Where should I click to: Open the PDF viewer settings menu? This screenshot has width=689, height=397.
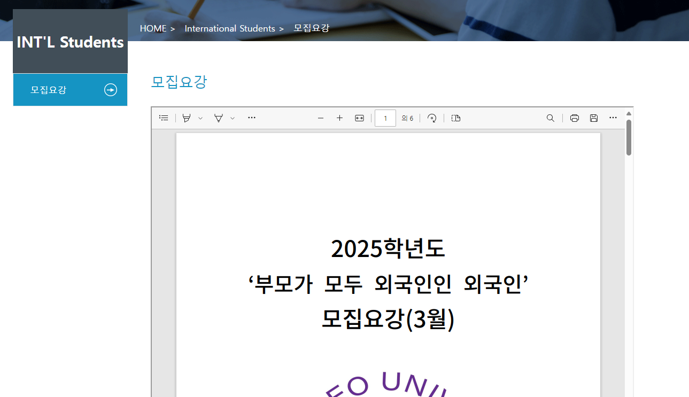tap(613, 118)
